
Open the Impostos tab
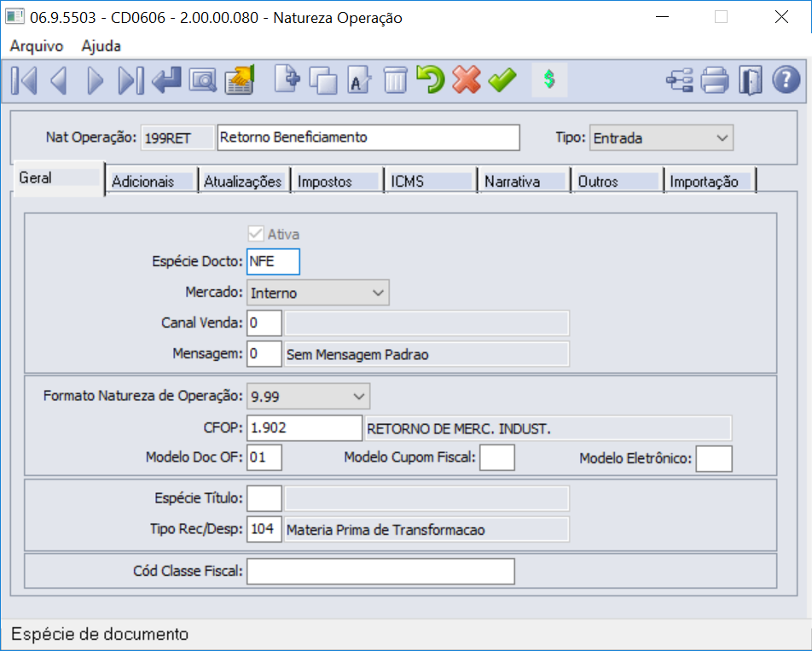pyautogui.click(x=338, y=181)
